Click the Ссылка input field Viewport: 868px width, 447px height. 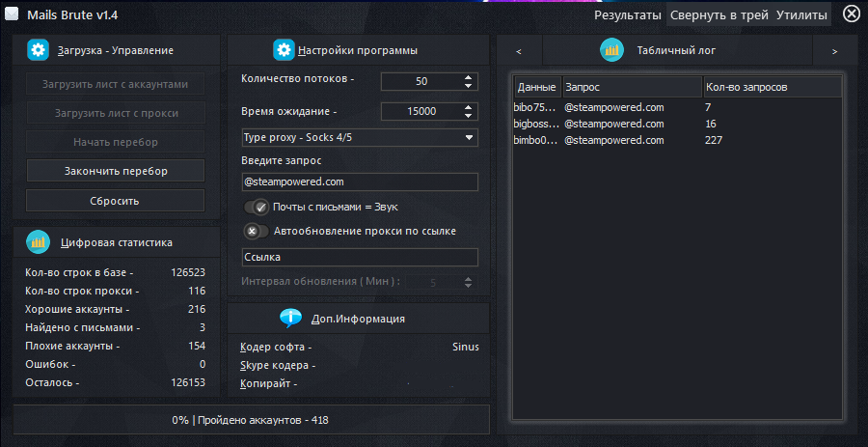pos(360,257)
